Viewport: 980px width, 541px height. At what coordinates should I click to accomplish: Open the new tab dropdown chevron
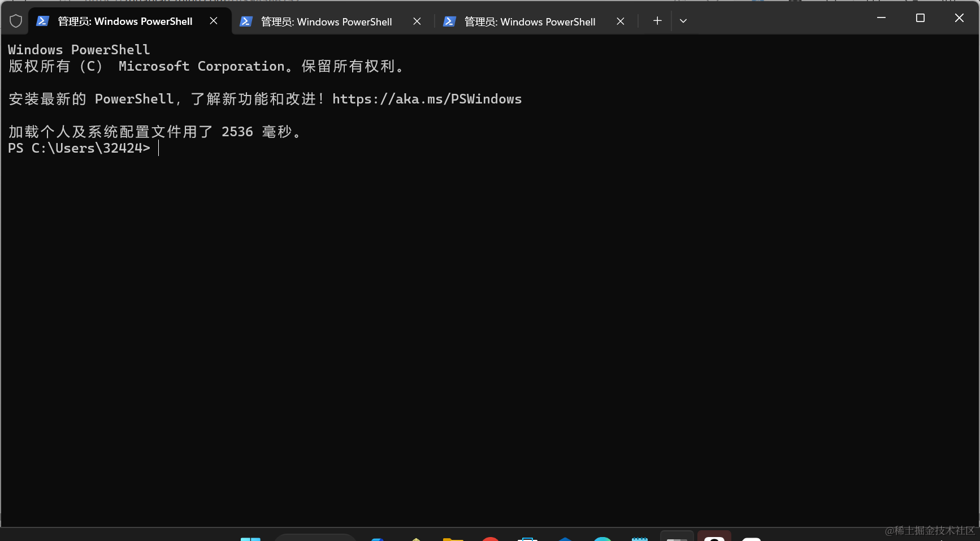point(683,21)
